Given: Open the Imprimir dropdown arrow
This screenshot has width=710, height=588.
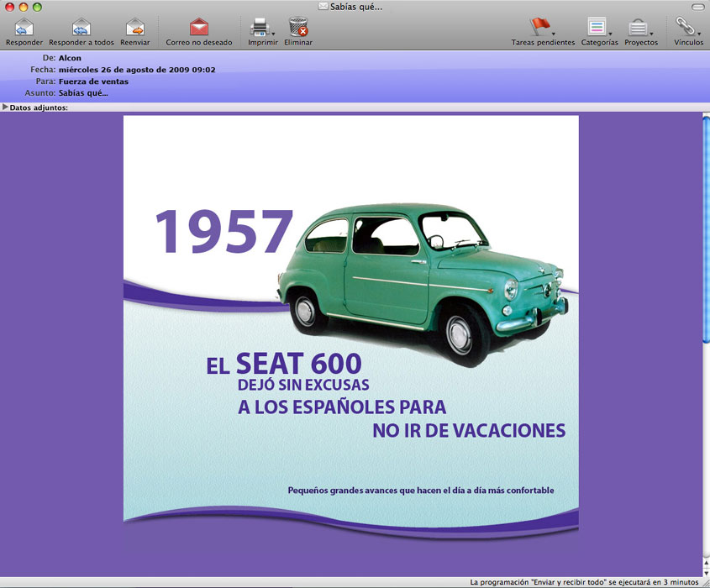Looking at the screenshot, I should [273, 34].
